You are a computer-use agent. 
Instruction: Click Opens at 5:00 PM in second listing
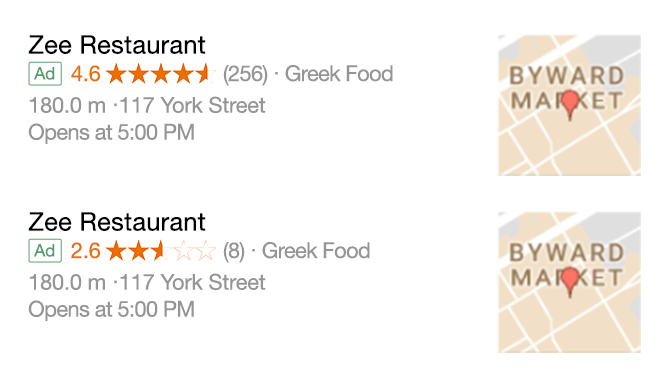tap(112, 309)
